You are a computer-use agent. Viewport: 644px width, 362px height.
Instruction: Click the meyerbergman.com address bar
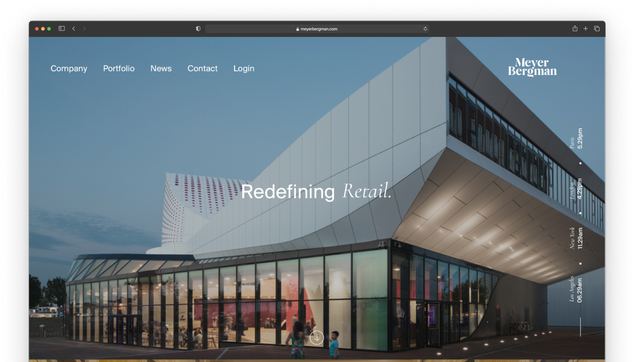click(x=317, y=29)
